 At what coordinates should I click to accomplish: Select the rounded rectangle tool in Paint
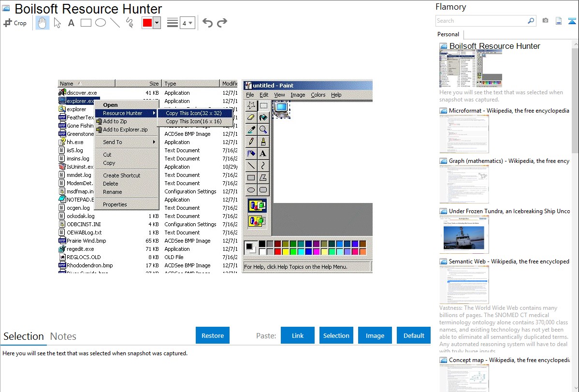(263, 190)
